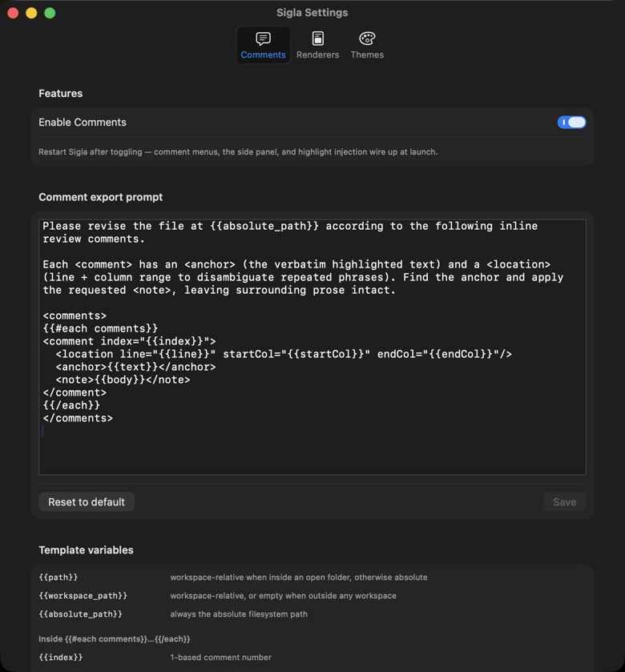Click '1-based comment number' description
Viewport: 625px width, 672px height.
click(221, 657)
